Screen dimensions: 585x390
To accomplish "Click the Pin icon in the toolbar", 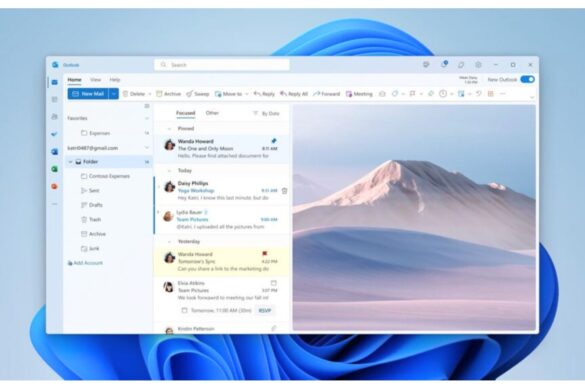I will coord(431,94).
